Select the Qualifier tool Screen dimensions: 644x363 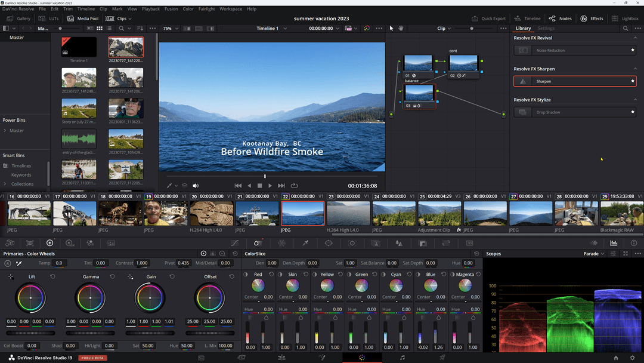point(305,243)
